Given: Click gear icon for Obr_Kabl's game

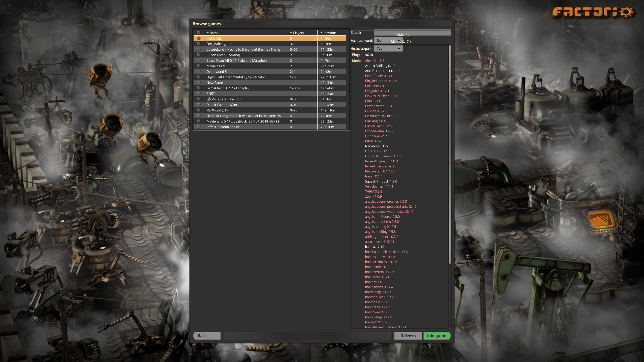Looking at the screenshot, I should click(199, 44).
